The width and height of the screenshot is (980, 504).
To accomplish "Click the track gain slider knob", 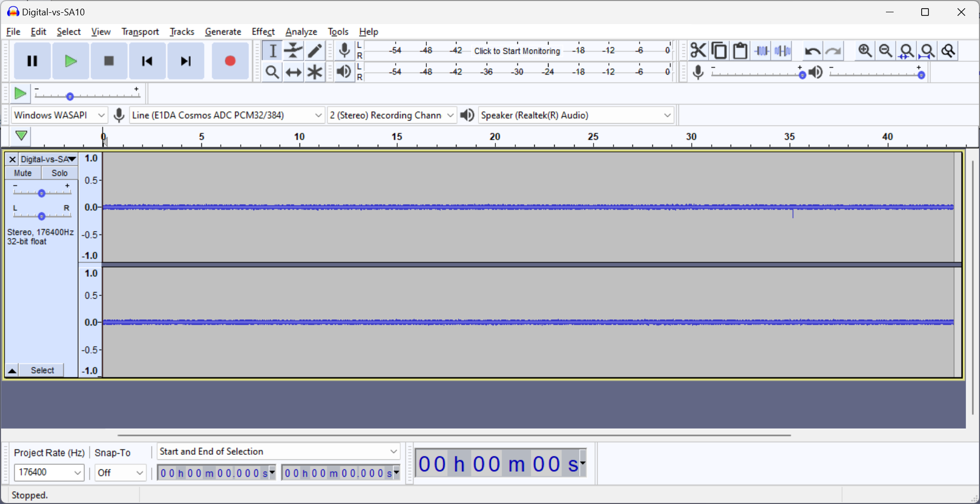I will [41, 193].
